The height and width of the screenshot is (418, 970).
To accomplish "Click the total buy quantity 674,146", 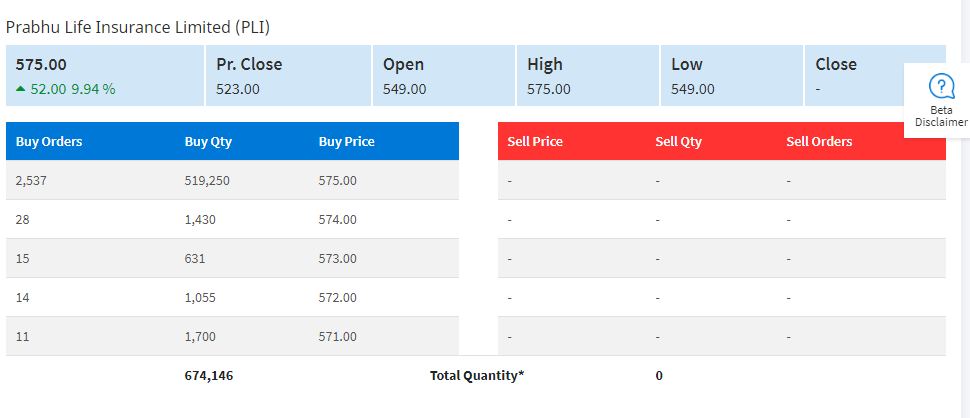I will coord(208,375).
